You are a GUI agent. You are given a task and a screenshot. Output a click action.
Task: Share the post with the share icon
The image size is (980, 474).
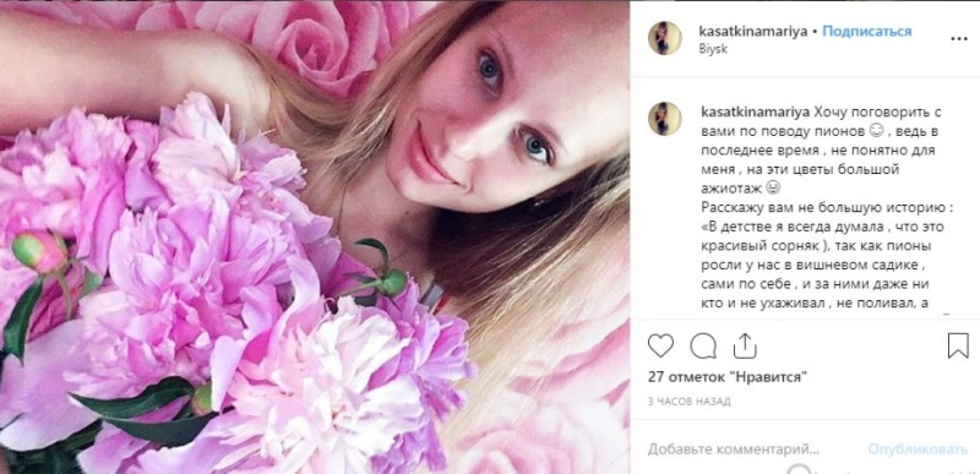click(744, 346)
